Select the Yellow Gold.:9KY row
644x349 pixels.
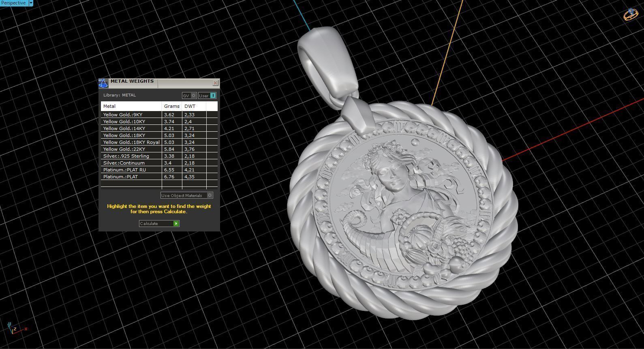coord(159,115)
